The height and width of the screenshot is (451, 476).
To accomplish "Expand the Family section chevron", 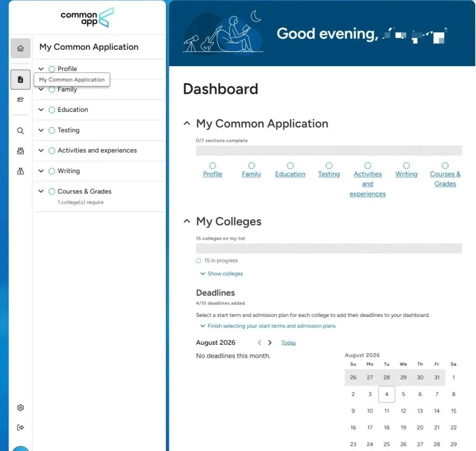I will click(41, 89).
